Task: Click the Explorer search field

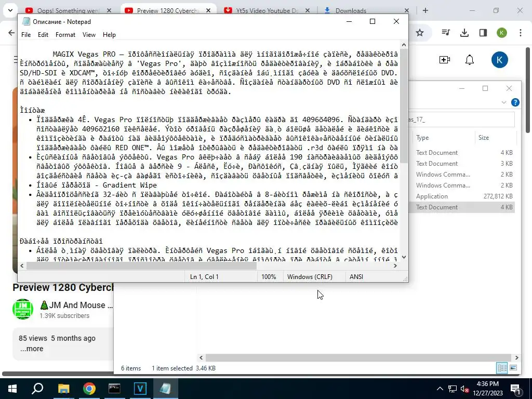Action: (461, 119)
